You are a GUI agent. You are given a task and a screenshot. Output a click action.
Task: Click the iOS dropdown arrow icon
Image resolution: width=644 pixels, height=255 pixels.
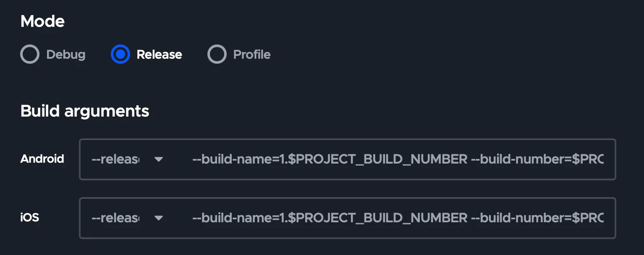click(158, 218)
